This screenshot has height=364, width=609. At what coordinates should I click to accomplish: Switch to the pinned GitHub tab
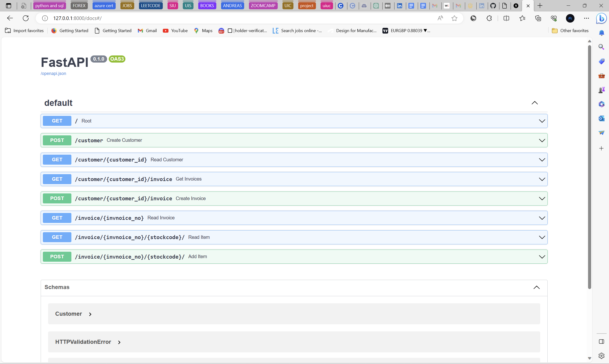click(493, 5)
